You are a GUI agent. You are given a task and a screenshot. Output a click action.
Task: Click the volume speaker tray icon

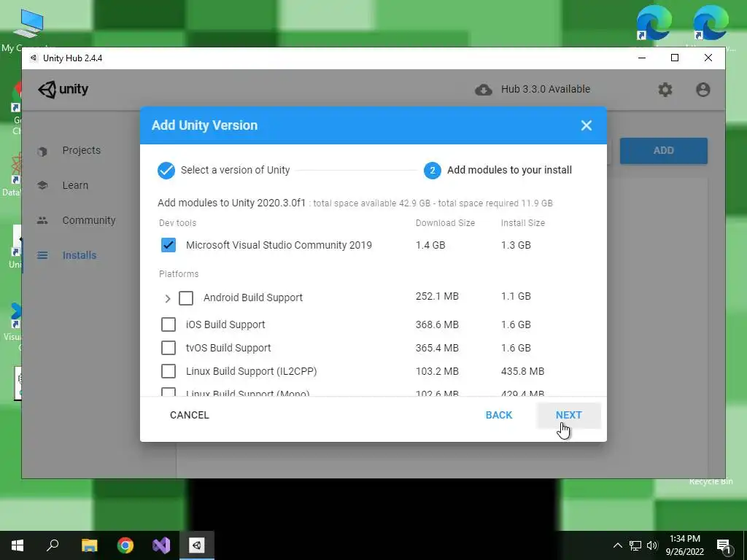pyautogui.click(x=651, y=545)
